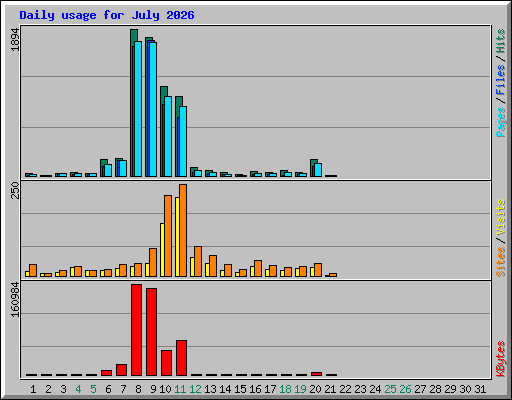Click green day label 25

point(390,389)
